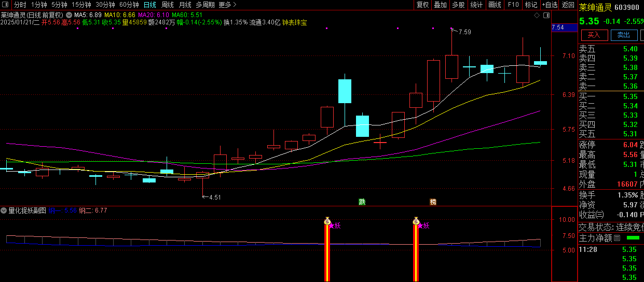Open the 多周期 view selector
Image resolution: width=644 pixels, height=282 pixels.
click(205, 5)
